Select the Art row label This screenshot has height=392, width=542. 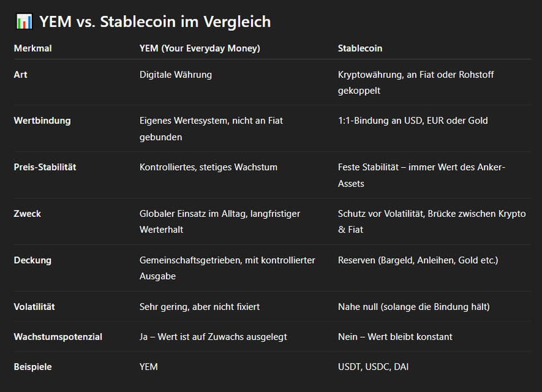20,75
